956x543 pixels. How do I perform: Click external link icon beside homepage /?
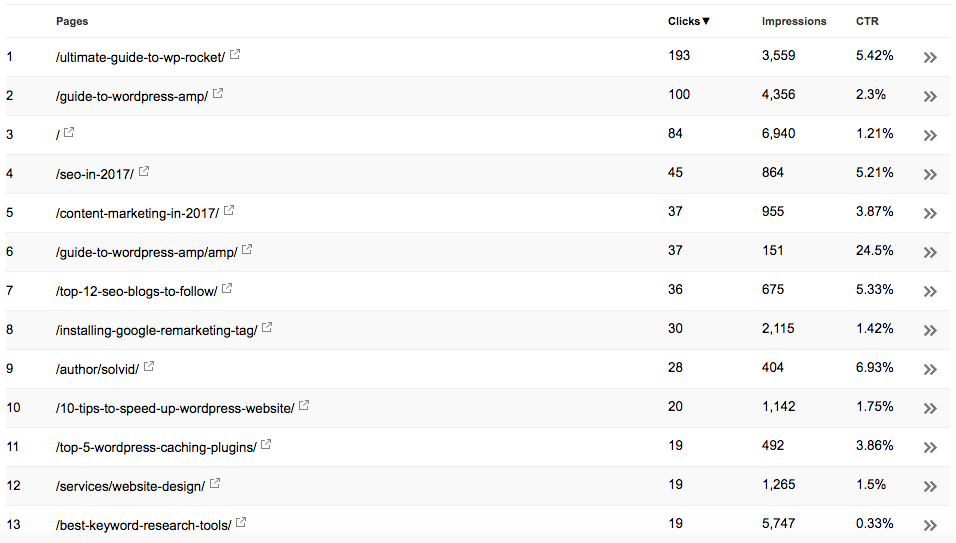69,132
